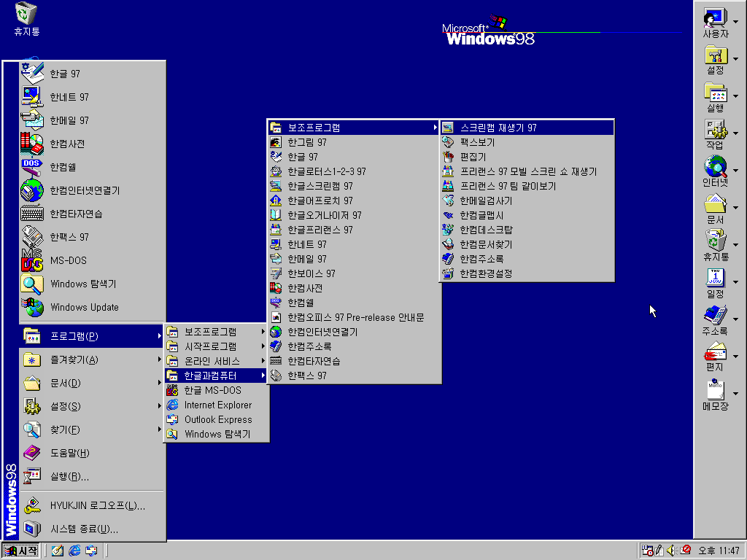Open the 문서(D) Start menu item

[93, 383]
